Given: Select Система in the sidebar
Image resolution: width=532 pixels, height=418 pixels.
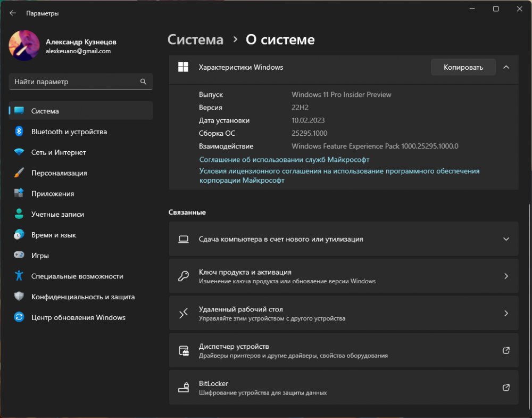Looking at the screenshot, I should coord(81,111).
